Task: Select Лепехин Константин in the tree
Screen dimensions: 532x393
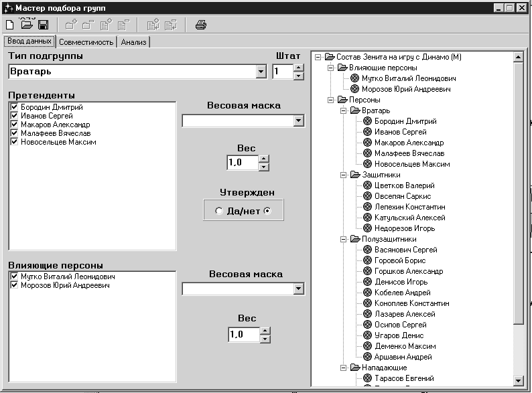Action: tap(410, 206)
